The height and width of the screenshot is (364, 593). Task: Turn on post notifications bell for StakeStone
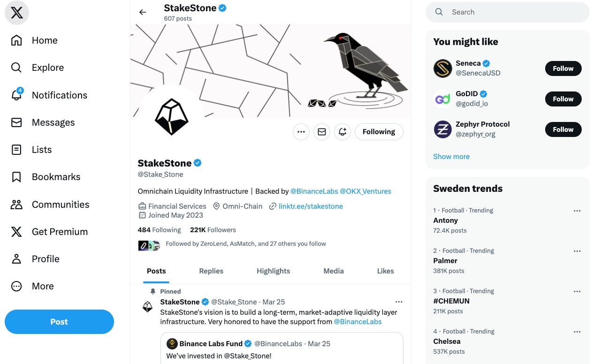[342, 132]
